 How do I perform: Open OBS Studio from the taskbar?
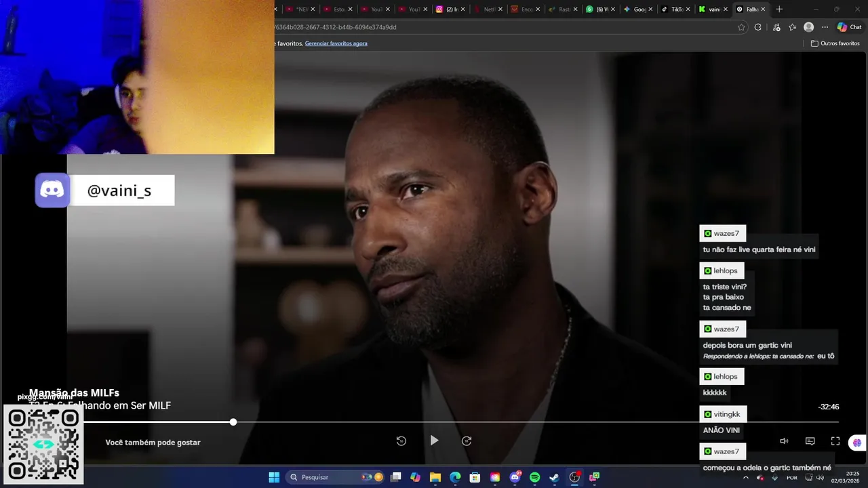(574, 477)
